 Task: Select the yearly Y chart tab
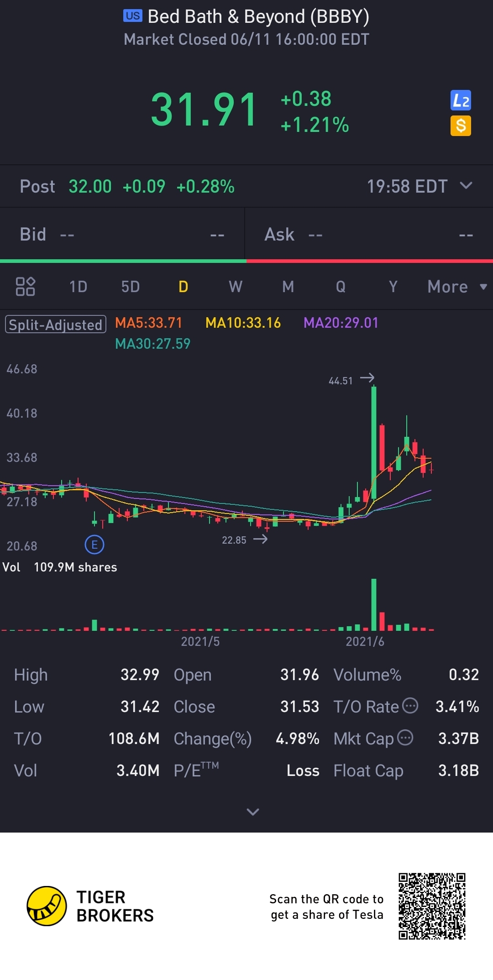click(393, 287)
